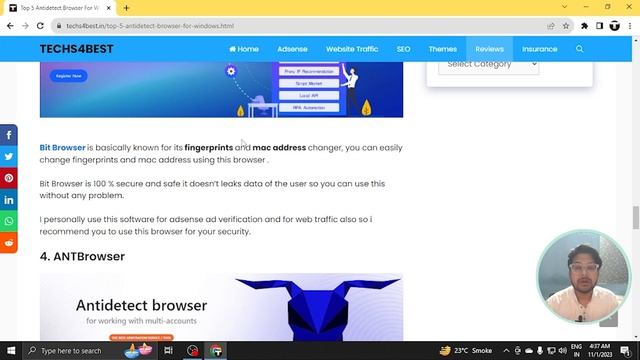Click the page vertical scrollbar thumb

click(636, 218)
